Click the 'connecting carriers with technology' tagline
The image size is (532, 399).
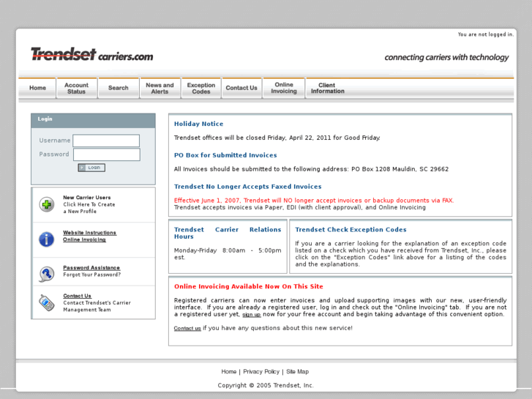[x=446, y=57]
